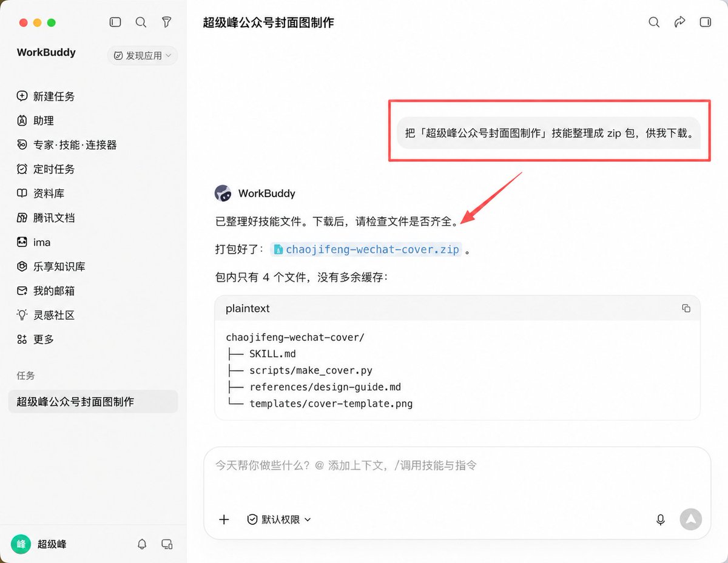Open 定时任务 in the sidebar
Viewport: 728px width, 563px height.
click(x=46, y=169)
